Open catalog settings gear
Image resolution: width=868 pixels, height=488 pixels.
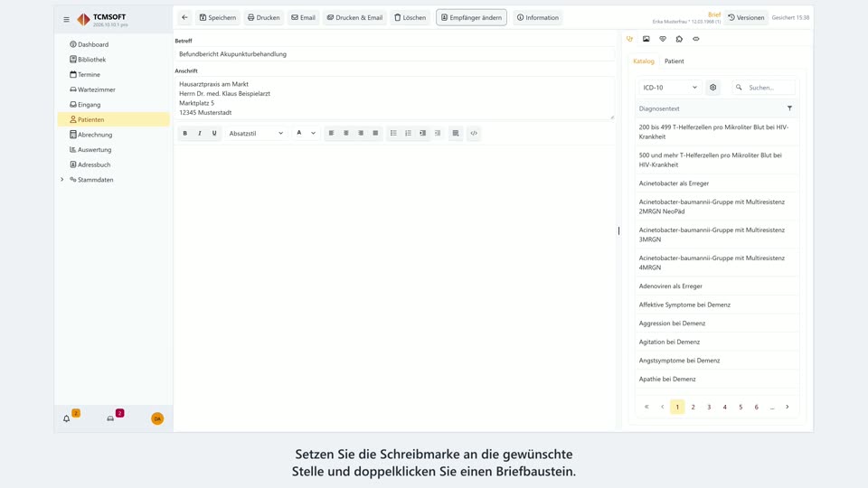coord(713,88)
